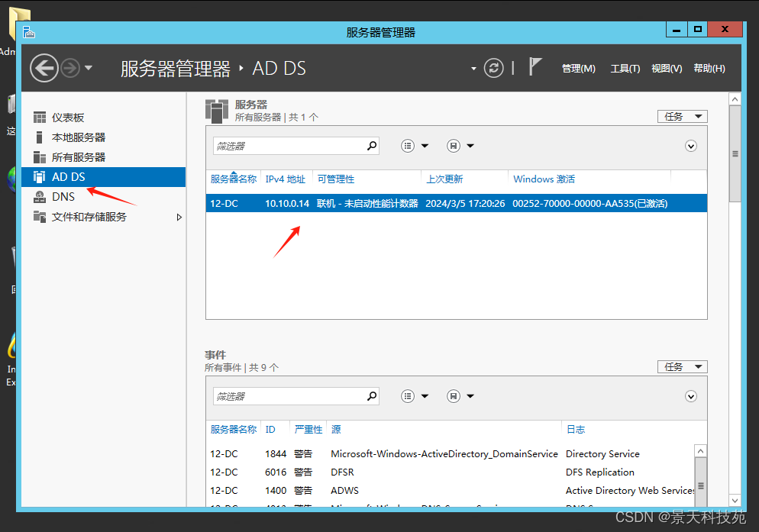This screenshot has height=532, width=759.
Task: Open the 帮助(H) menu
Action: (x=709, y=69)
